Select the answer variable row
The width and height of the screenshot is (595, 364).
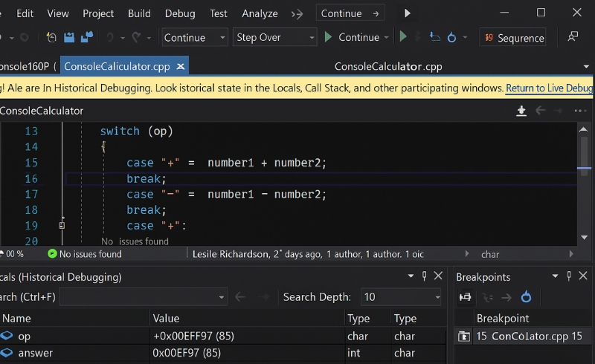(x=222, y=353)
